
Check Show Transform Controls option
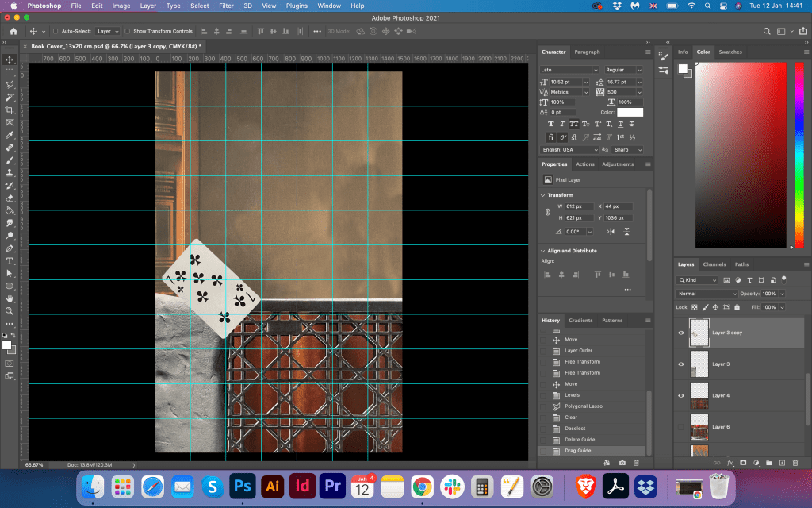[x=128, y=31]
